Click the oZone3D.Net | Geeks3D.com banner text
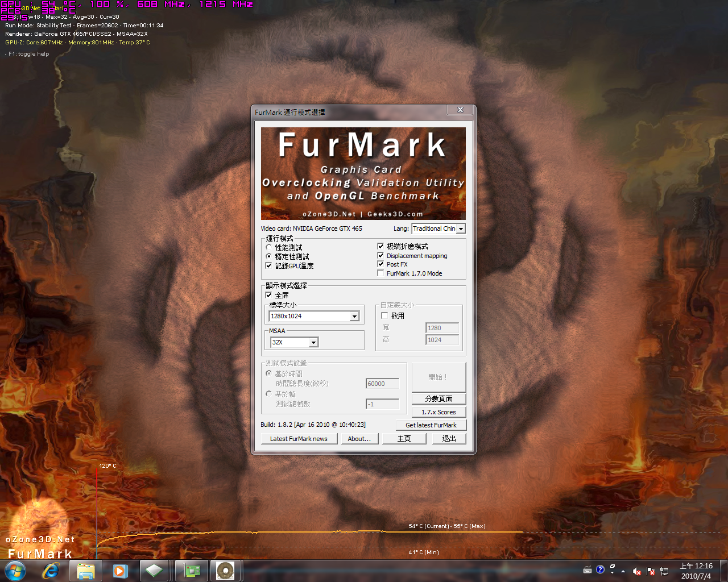The height and width of the screenshot is (582, 728). tap(363, 214)
